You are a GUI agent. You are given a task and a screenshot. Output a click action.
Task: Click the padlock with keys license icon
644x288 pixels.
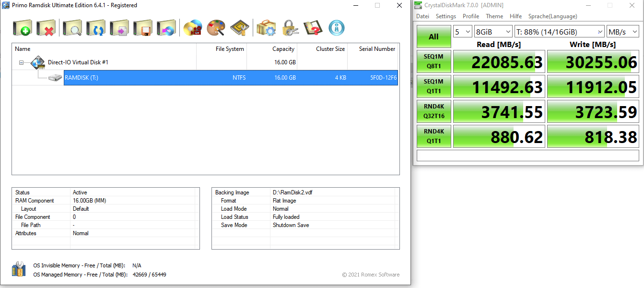click(x=290, y=28)
